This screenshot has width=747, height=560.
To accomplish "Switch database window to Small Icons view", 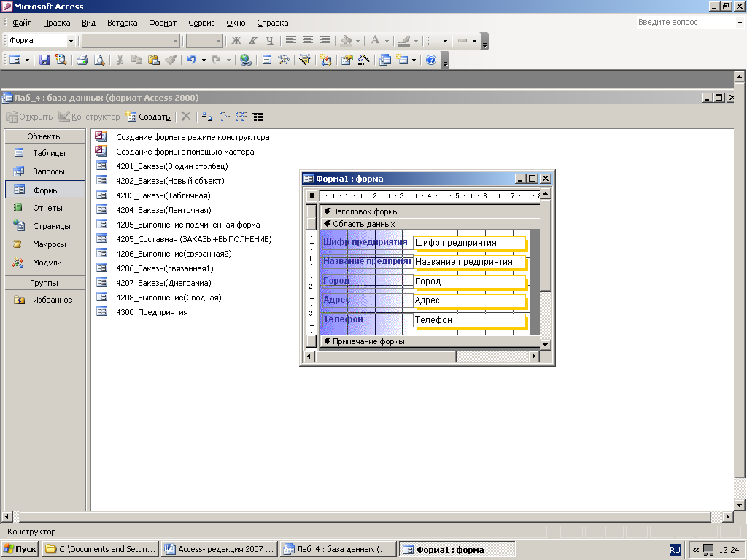I will [x=224, y=116].
